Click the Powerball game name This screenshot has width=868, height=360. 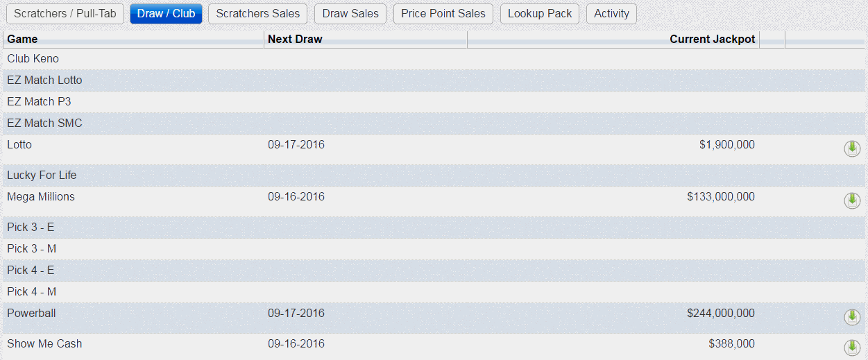pyautogui.click(x=31, y=314)
